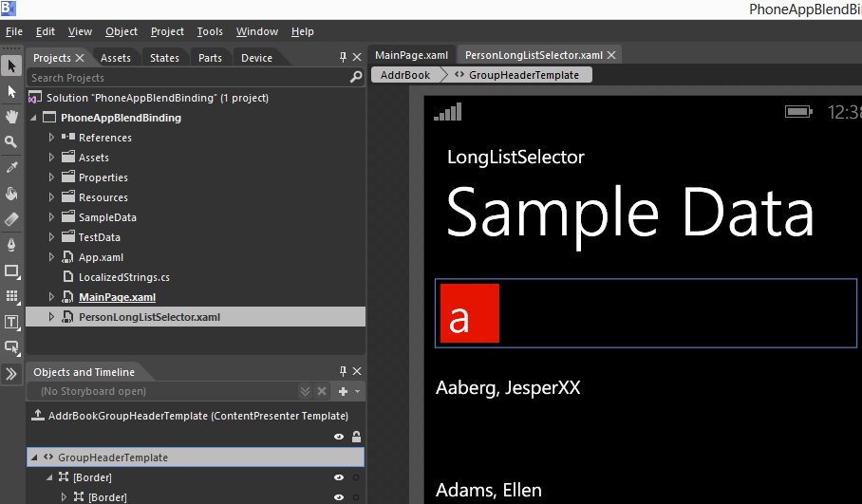
Task: Expand the SampleData folder
Action: tap(51, 217)
